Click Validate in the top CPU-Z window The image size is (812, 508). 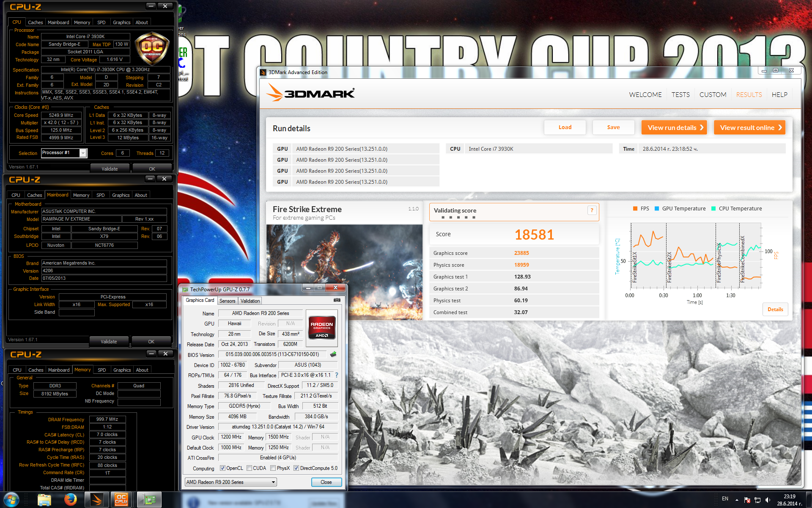point(110,168)
